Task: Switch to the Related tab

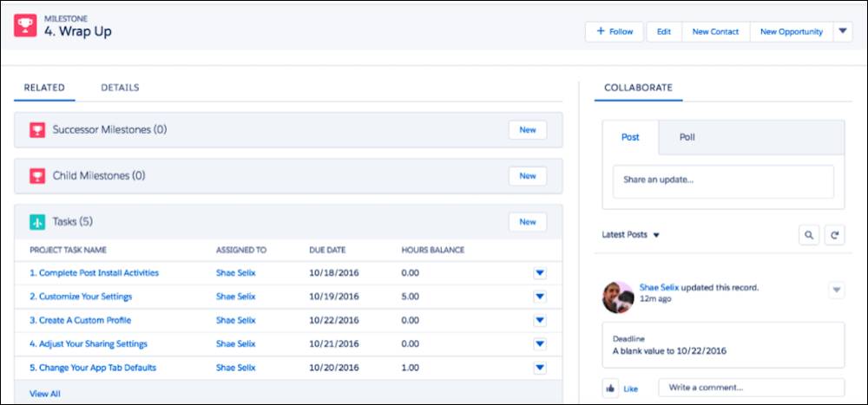Action: pyautogui.click(x=44, y=88)
